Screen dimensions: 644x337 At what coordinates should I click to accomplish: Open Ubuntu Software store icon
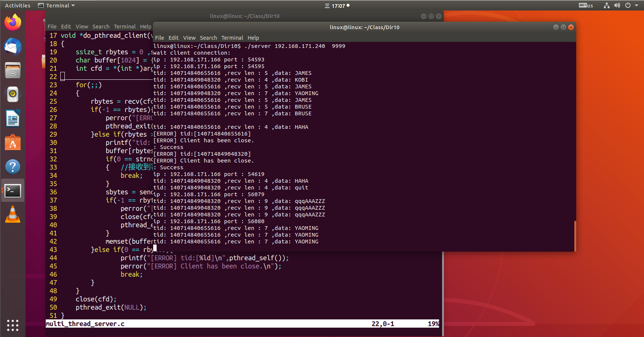tap(13, 143)
